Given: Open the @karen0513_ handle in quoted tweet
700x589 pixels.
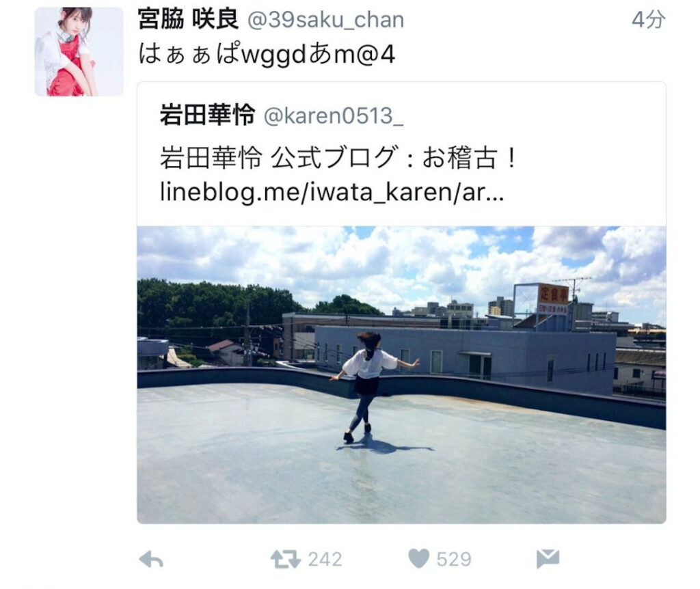Looking at the screenshot, I should (334, 116).
